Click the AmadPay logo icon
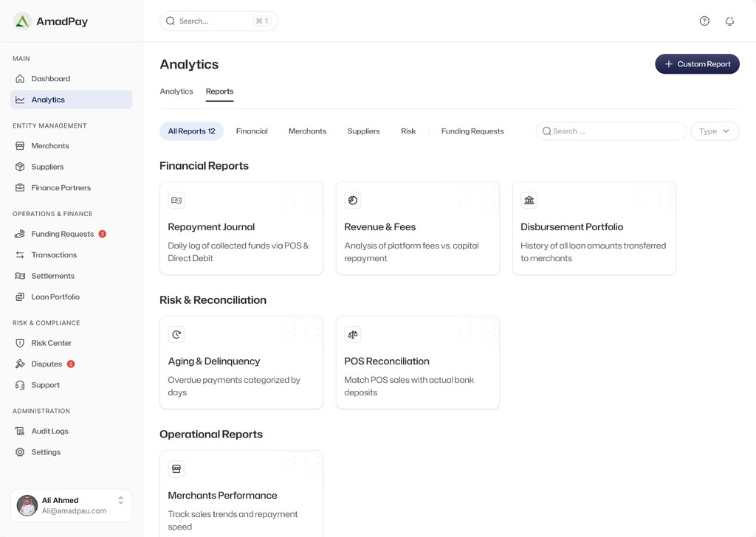 coord(22,21)
